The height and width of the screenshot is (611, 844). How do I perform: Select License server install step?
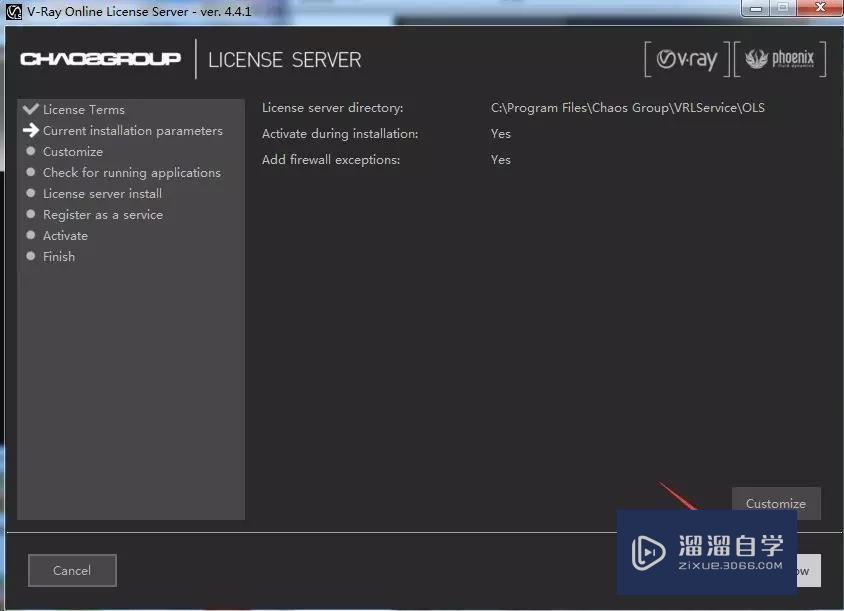tap(102, 194)
